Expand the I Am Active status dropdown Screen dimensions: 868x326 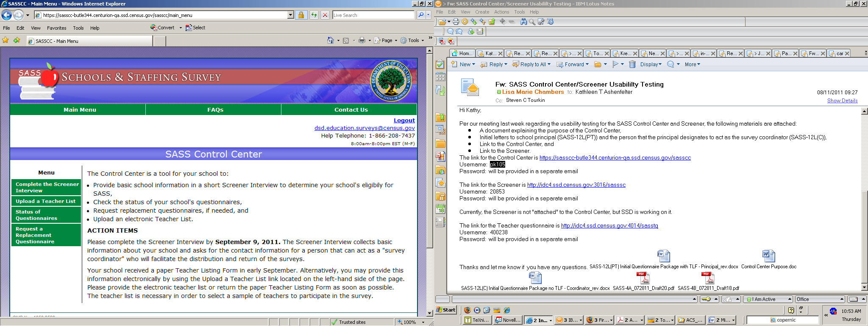789,299
